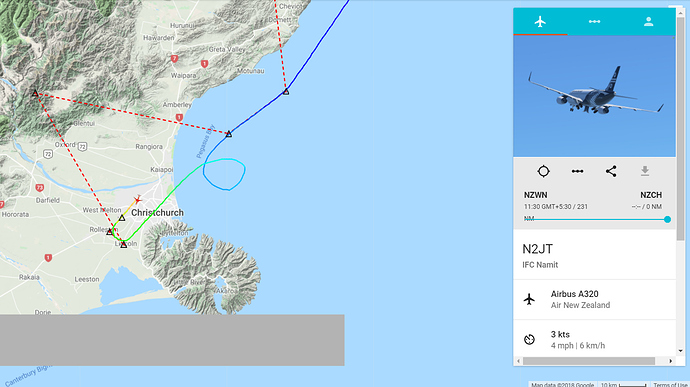Click the speedometer icon beside 3 kts

tap(529, 339)
